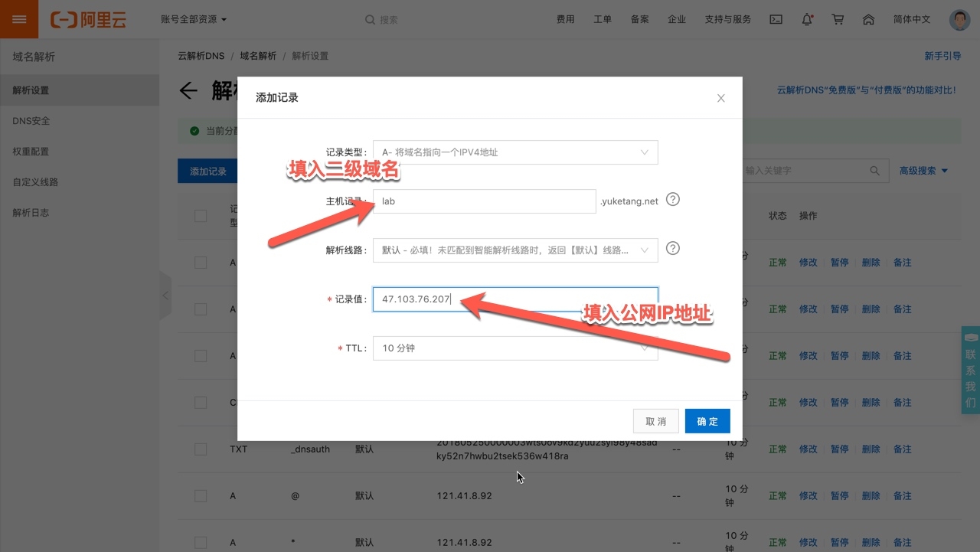Click the user avatar in top-right
This screenshot has height=552, width=980.
coord(959,19)
